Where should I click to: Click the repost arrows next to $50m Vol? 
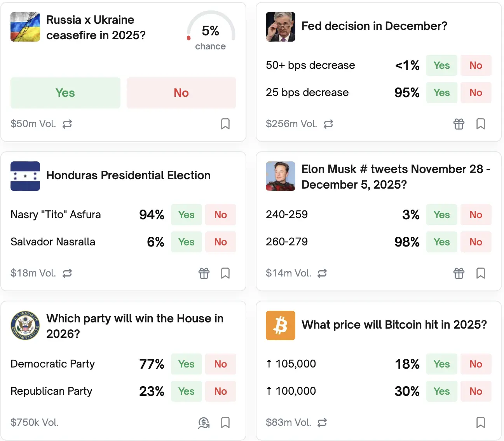(67, 124)
